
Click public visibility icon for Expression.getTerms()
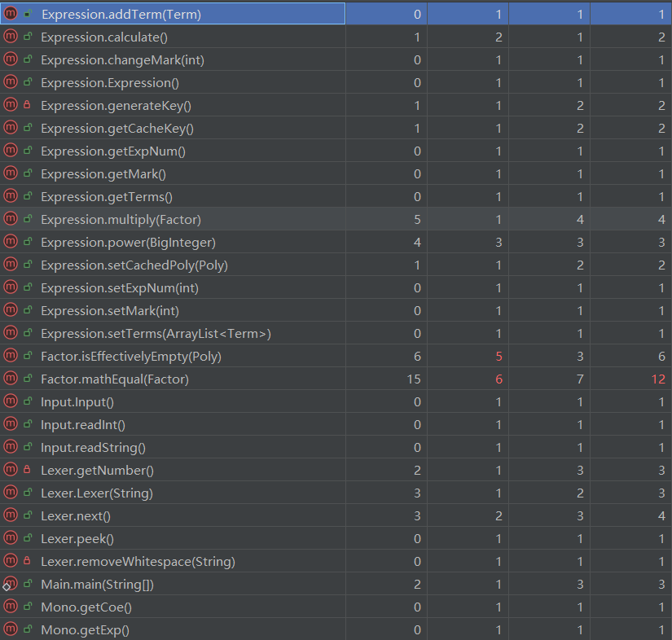tap(28, 195)
